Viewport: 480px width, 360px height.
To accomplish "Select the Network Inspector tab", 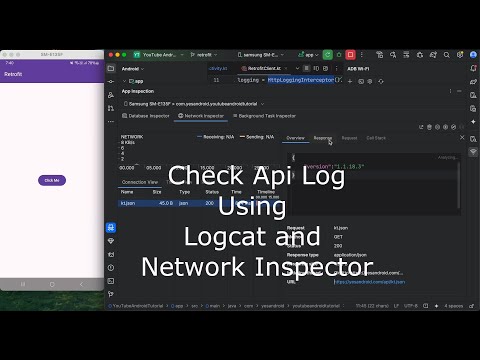I will tap(201, 116).
